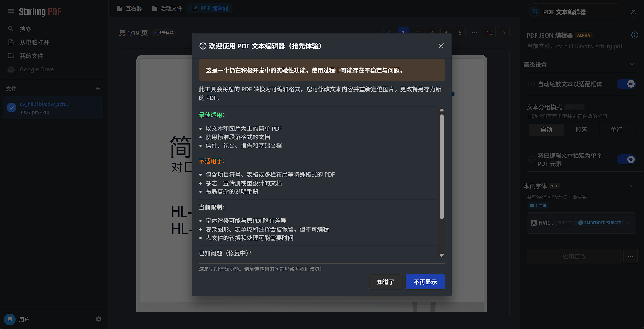
Task: Click the 第 1/19 页 page label
Action: pos(133,33)
